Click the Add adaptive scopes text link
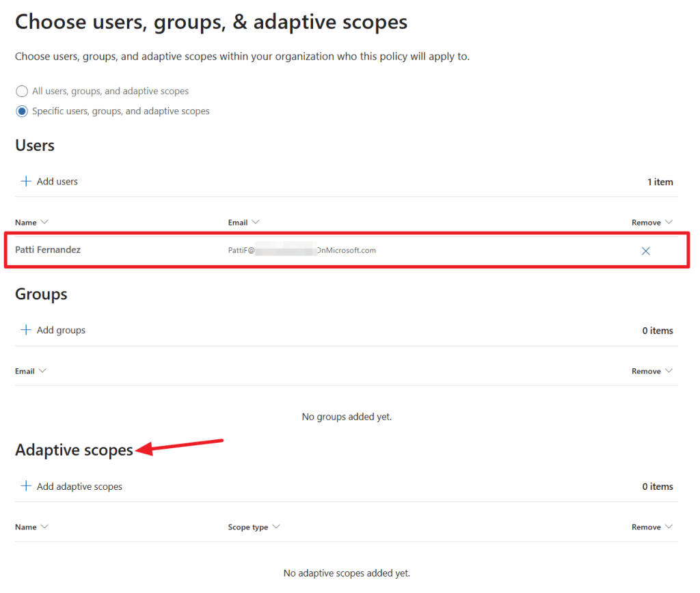700x593 pixels. tap(79, 487)
